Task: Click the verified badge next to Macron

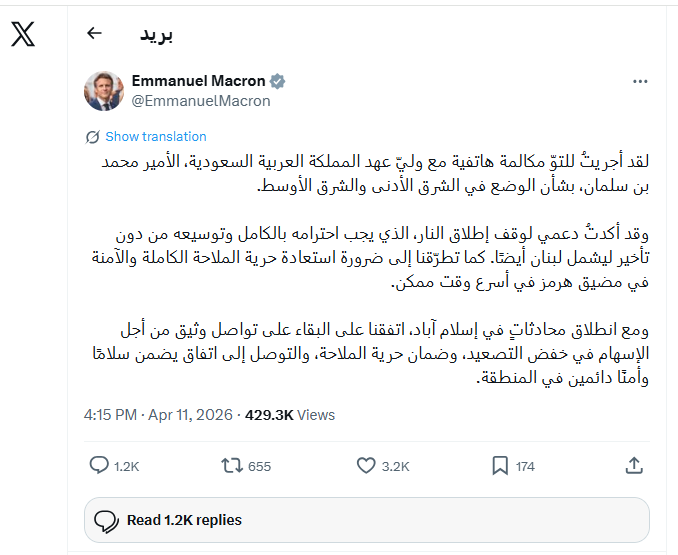Action: pyautogui.click(x=279, y=81)
